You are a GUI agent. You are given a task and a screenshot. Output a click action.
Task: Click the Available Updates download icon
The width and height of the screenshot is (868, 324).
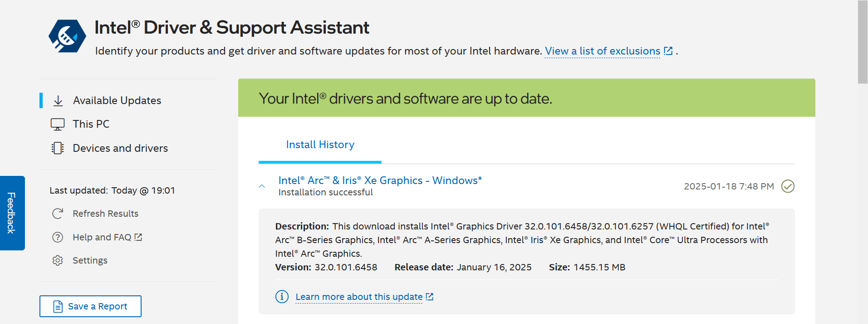pyautogui.click(x=58, y=101)
